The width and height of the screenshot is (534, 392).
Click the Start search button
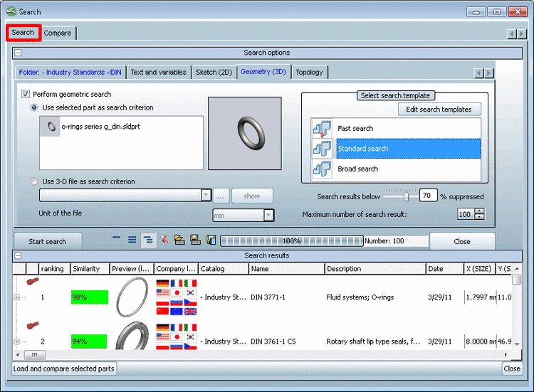pyautogui.click(x=47, y=241)
